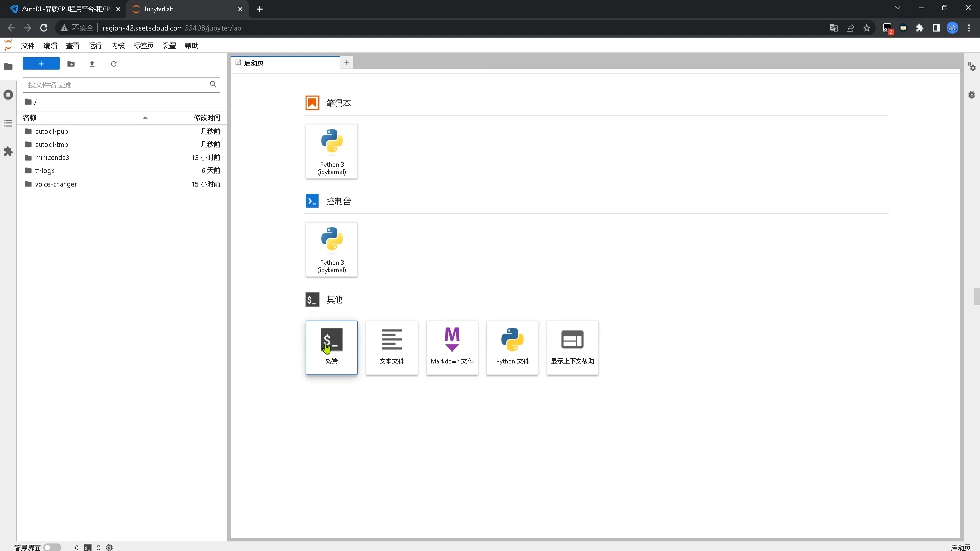The width and height of the screenshot is (980, 551).
Task: Open the file browser sidebar icon
Action: [x=8, y=66]
